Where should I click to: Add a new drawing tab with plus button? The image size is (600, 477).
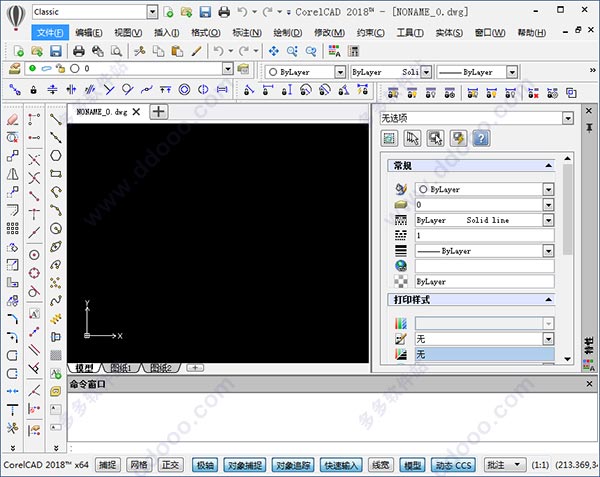pos(158,112)
